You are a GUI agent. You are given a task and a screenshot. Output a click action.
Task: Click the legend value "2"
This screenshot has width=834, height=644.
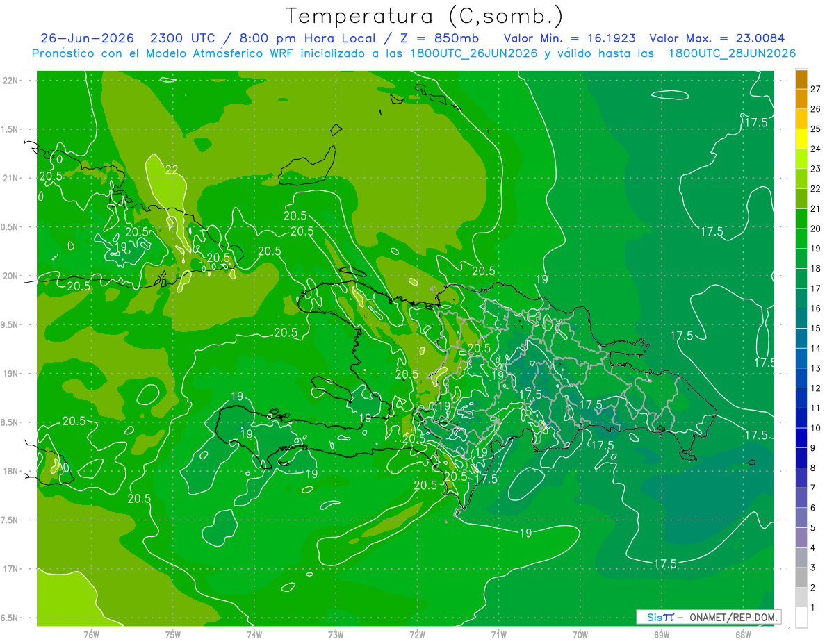813,588
